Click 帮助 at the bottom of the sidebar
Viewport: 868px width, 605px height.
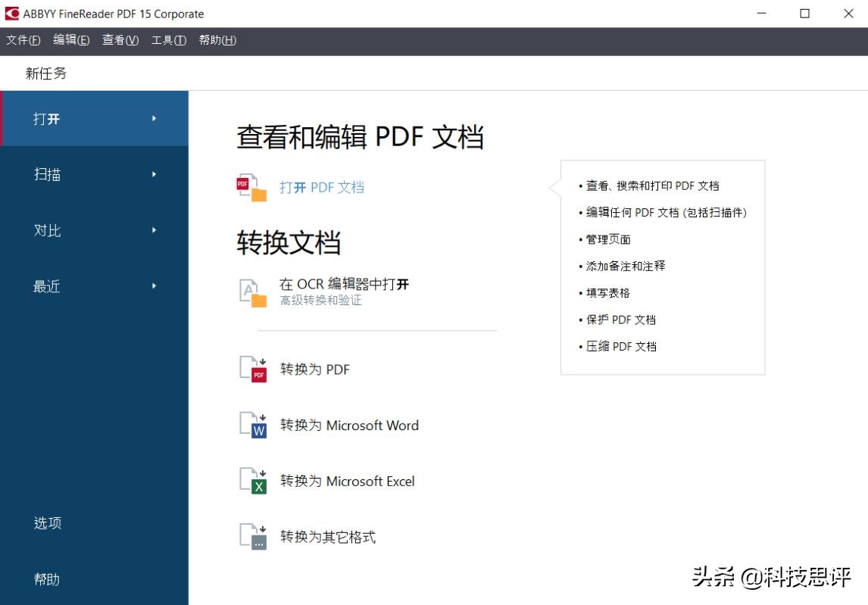tap(48, 578)
